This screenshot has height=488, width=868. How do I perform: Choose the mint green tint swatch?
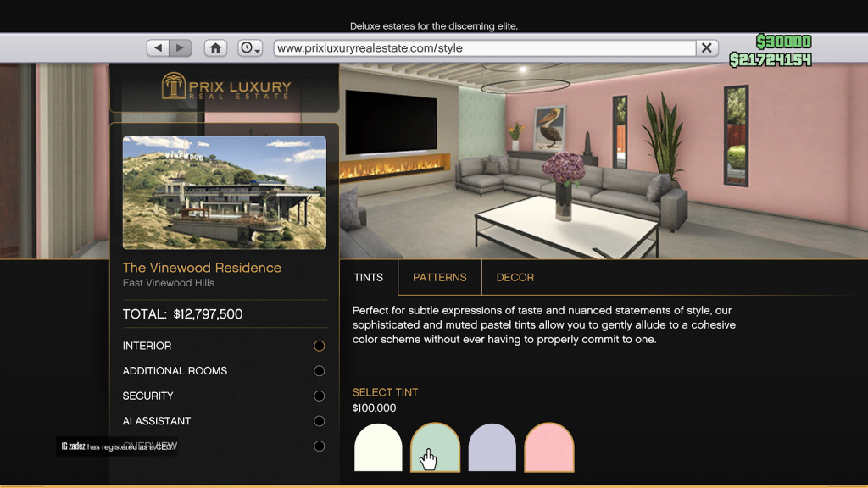tap(435, 446)
